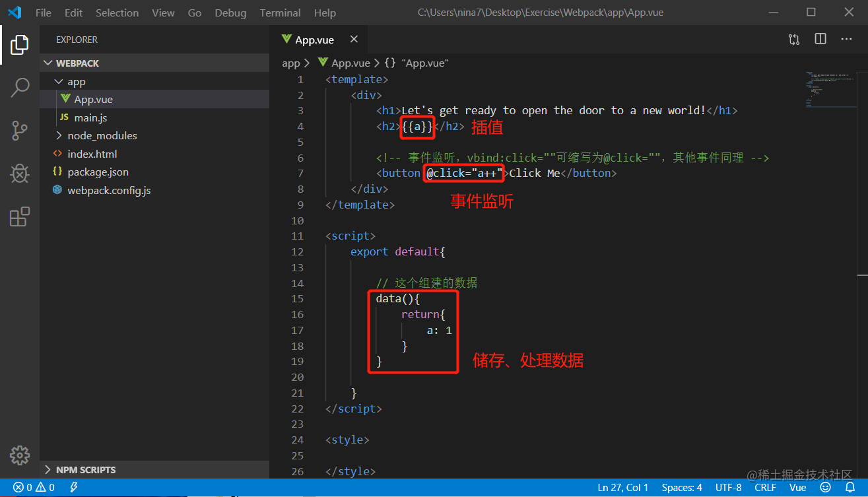This screenshot has width=868, height=497.
Task: Change language mode via Vue status item
Action: 798,488
